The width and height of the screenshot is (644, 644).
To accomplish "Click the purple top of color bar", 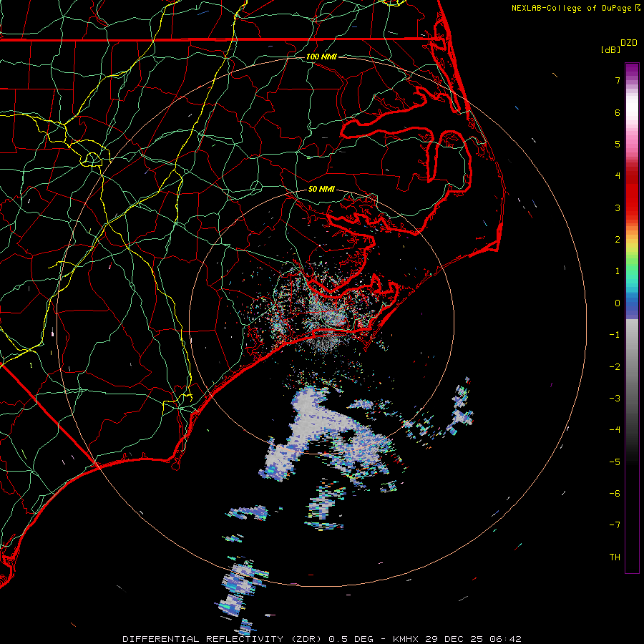I will tap(632, 71).
